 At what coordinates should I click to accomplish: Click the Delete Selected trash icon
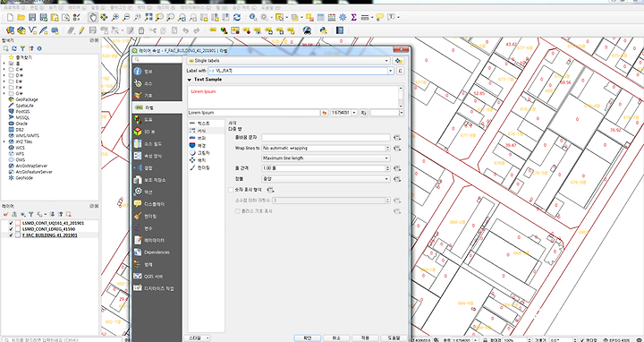tap(141, 30)
